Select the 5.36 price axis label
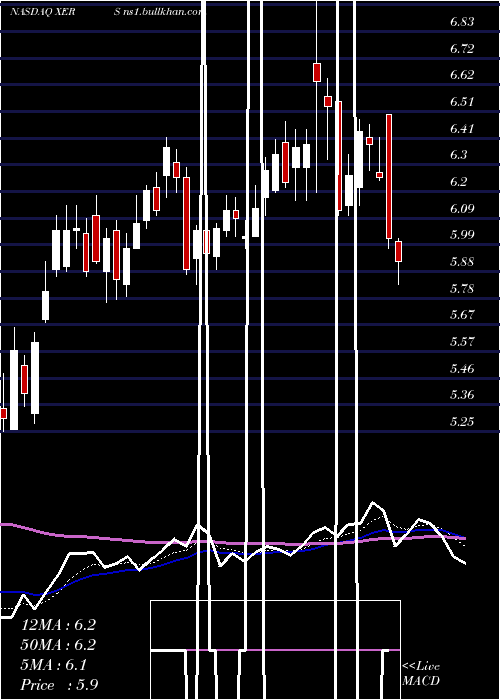 click(x=462, y=395)
